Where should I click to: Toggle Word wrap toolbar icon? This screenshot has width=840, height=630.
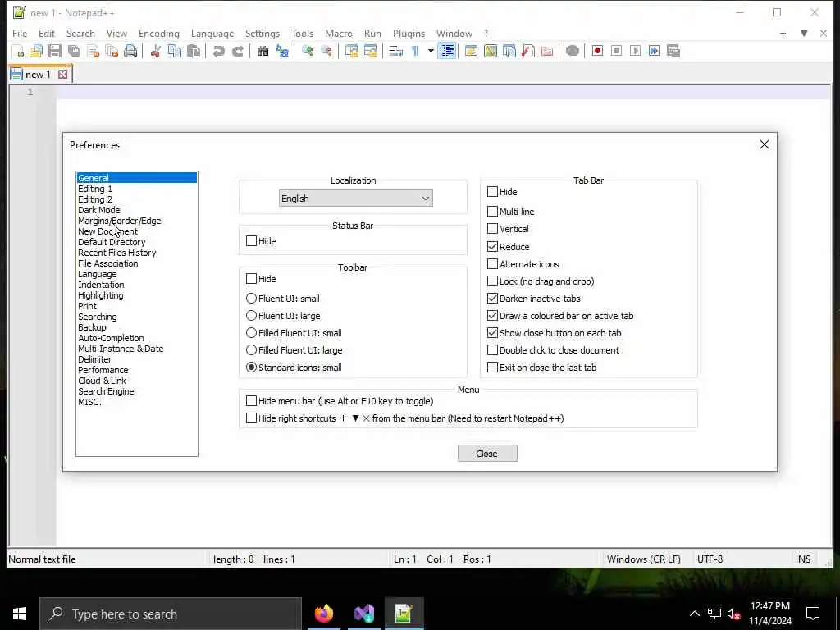pyautogui.click(x=395, y=51)
